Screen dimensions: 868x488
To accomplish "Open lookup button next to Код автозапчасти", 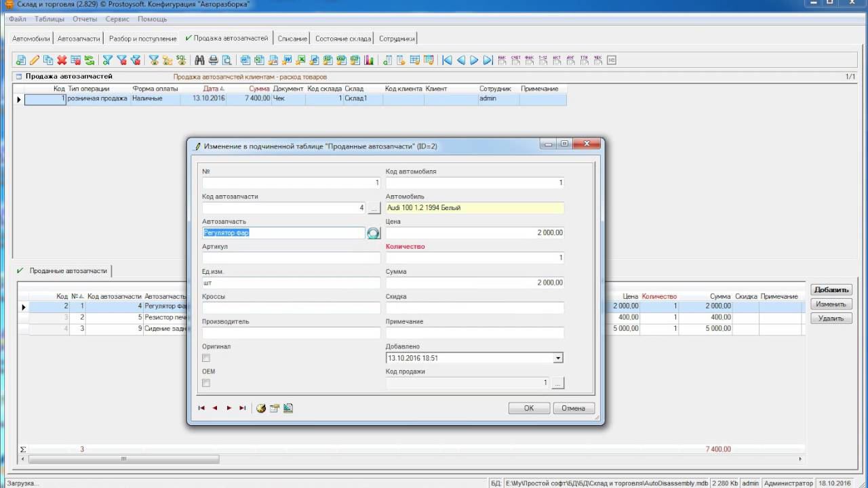I will tap(374, 208).
